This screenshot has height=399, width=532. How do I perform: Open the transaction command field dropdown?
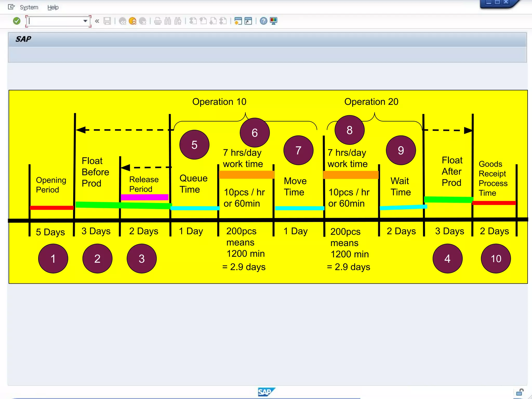tap(85, 21)
